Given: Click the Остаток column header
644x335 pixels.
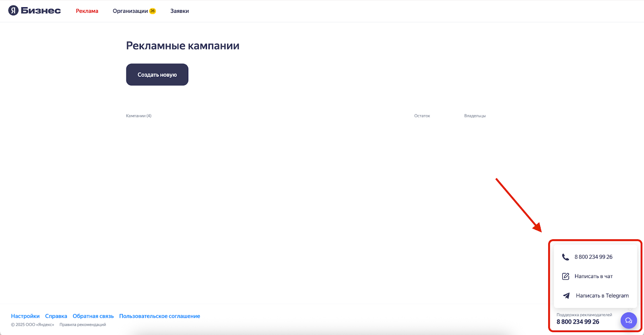Looking at the screenshot, I should coord(422,116).
